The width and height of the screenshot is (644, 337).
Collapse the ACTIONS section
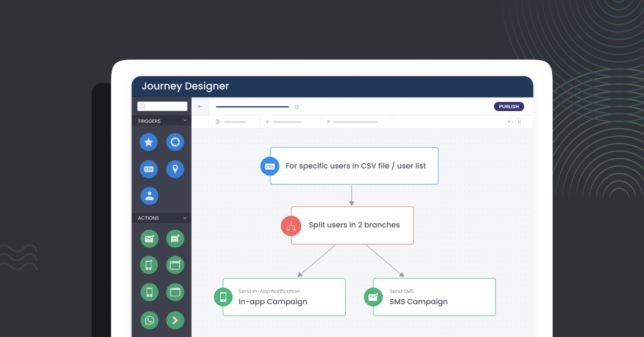click(185, 218)
